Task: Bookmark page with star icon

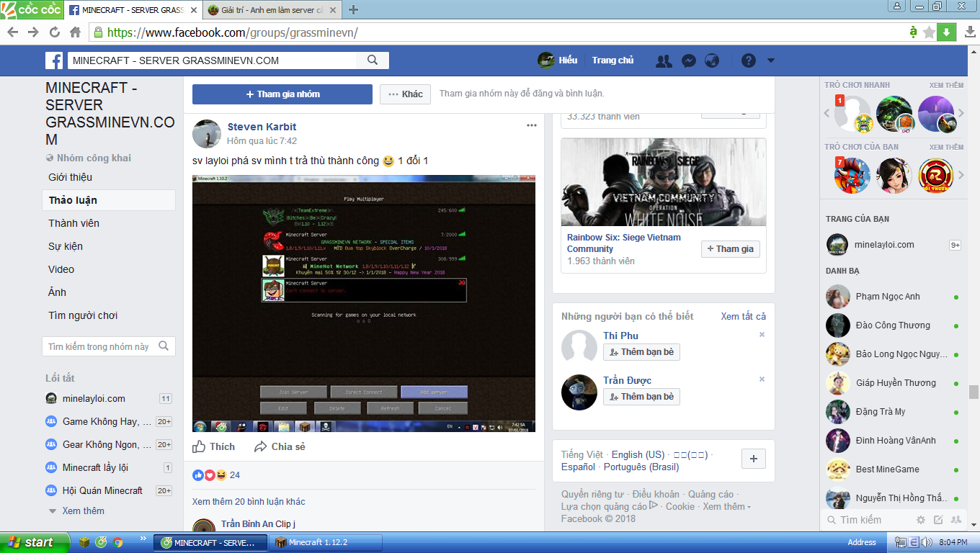Action: [x=929, y=32]
